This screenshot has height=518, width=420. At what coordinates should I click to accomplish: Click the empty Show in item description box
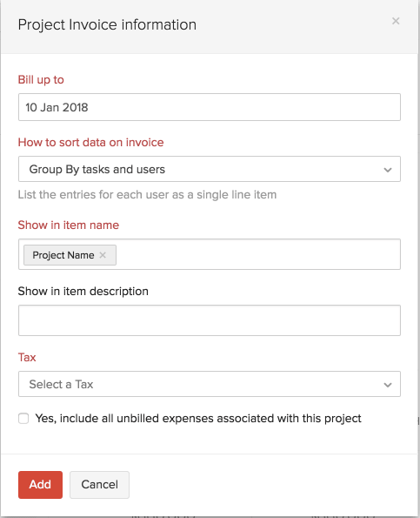210,320
